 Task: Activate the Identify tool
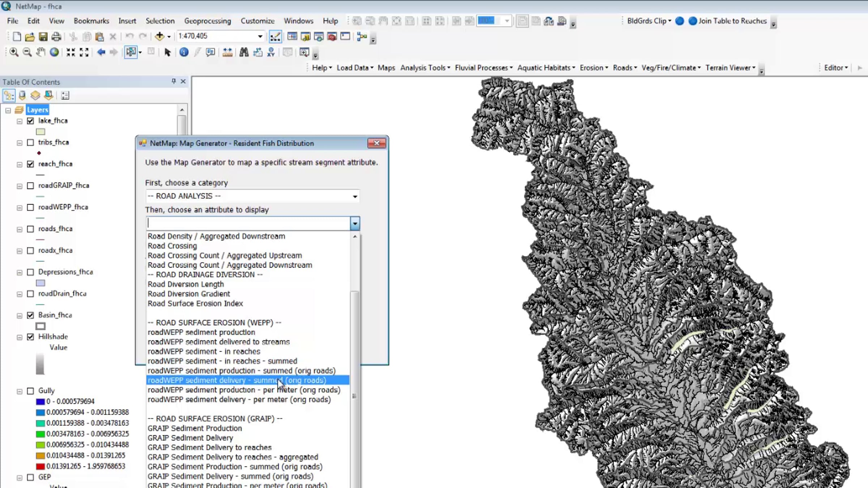point(184,52)
